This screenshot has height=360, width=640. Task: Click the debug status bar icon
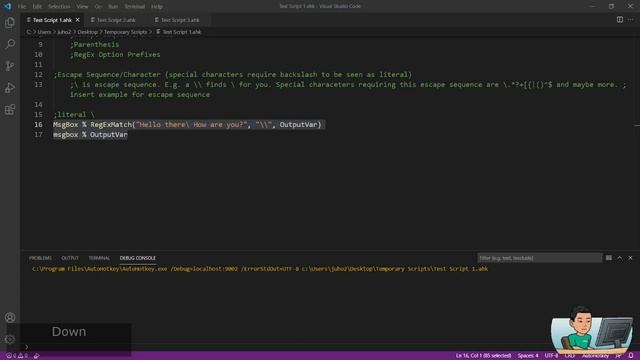[37, 356]
